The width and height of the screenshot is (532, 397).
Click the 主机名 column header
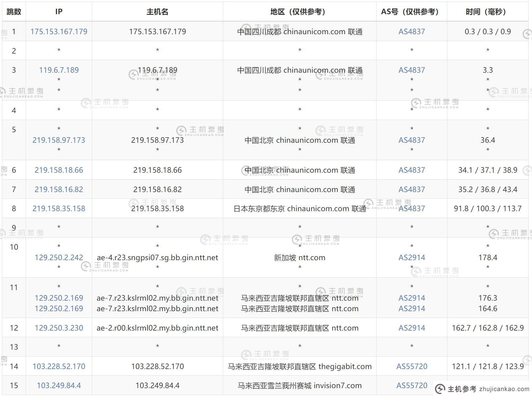click(x=157, y=12)
